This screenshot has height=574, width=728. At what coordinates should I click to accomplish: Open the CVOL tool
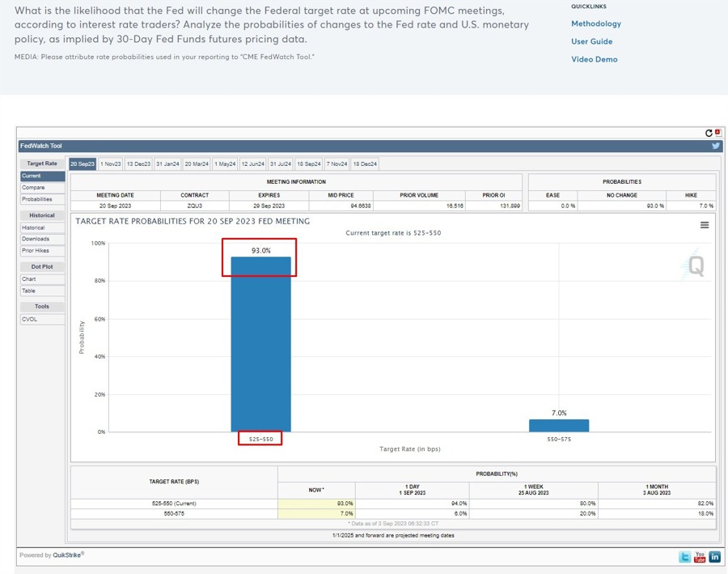(41, 317)
